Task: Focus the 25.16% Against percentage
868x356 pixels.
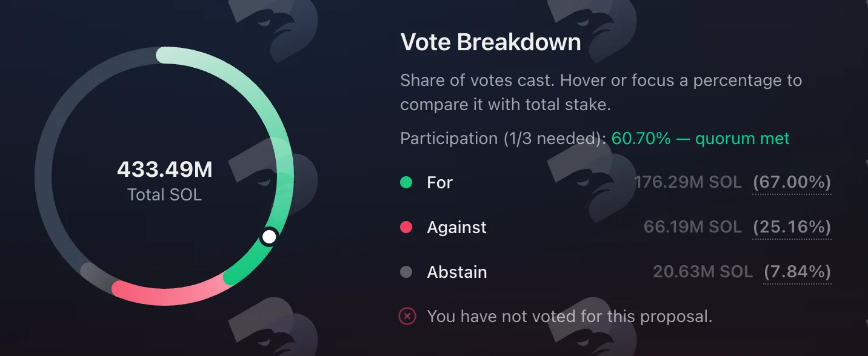Action: (x=792, y=227)
